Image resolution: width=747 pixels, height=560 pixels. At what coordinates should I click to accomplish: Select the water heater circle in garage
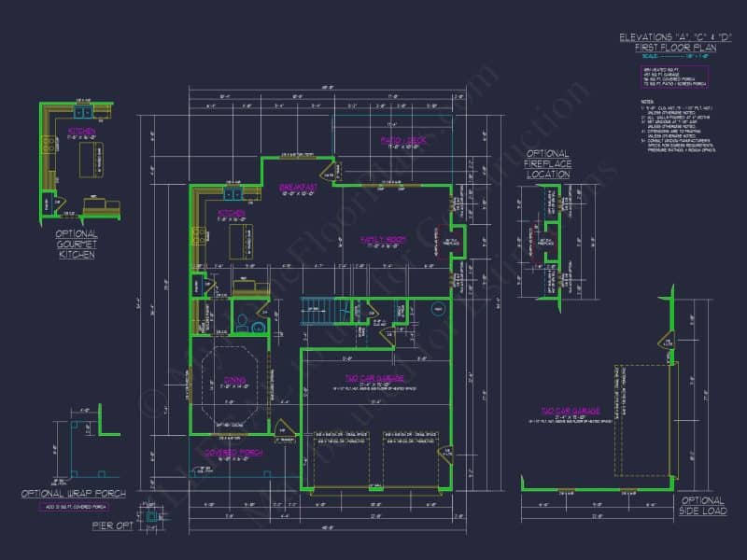click(438, 309)
